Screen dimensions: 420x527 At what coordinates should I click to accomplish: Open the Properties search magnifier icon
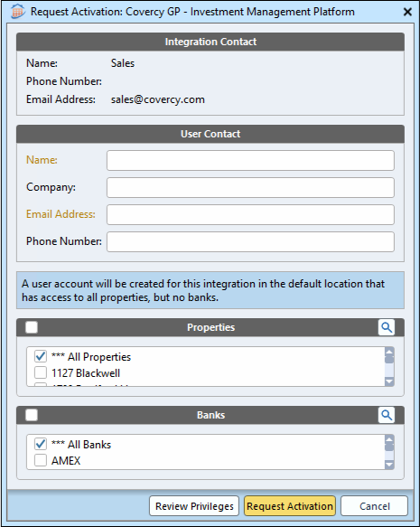(386, 327)
